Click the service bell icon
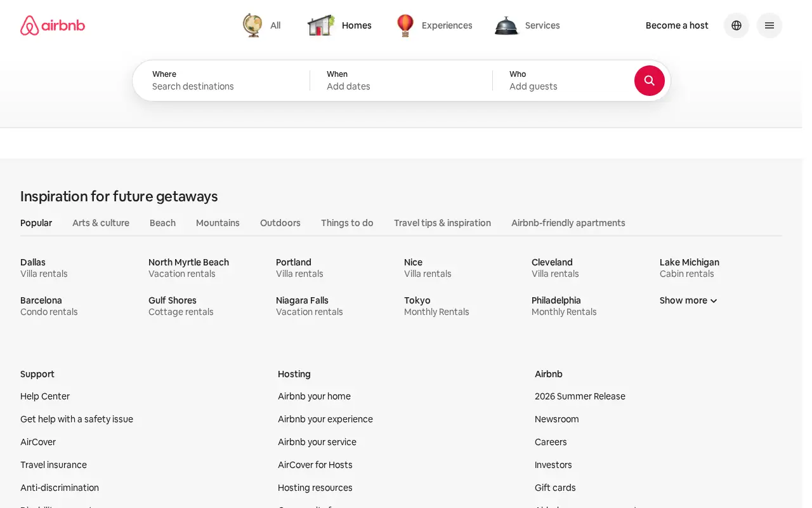 coord(506,25)
